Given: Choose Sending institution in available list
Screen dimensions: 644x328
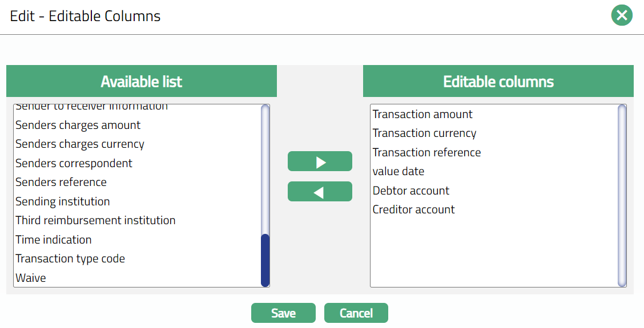Looking at the screenshot, I should point(63,201).
